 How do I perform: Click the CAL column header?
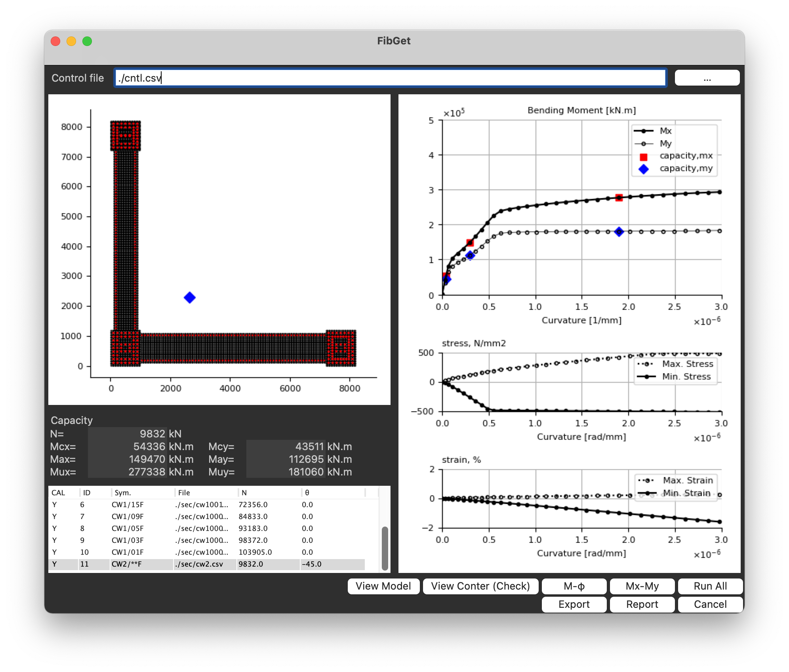[58, 493]
